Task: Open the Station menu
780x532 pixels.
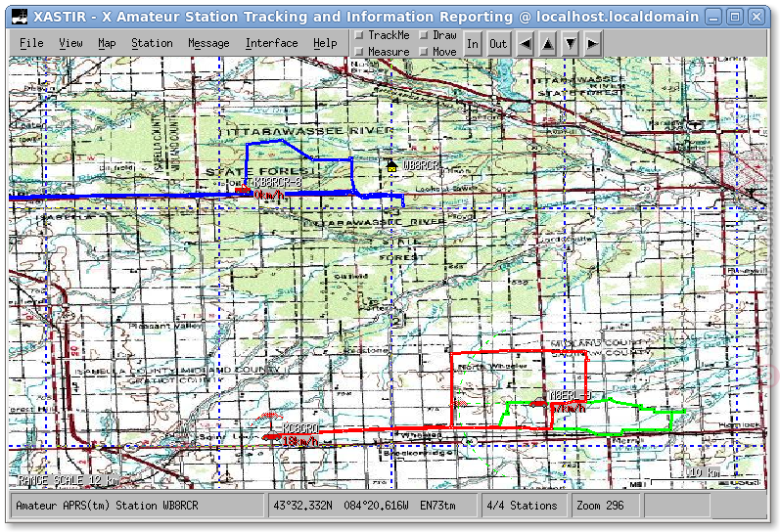Action: (x=152, y=43)
